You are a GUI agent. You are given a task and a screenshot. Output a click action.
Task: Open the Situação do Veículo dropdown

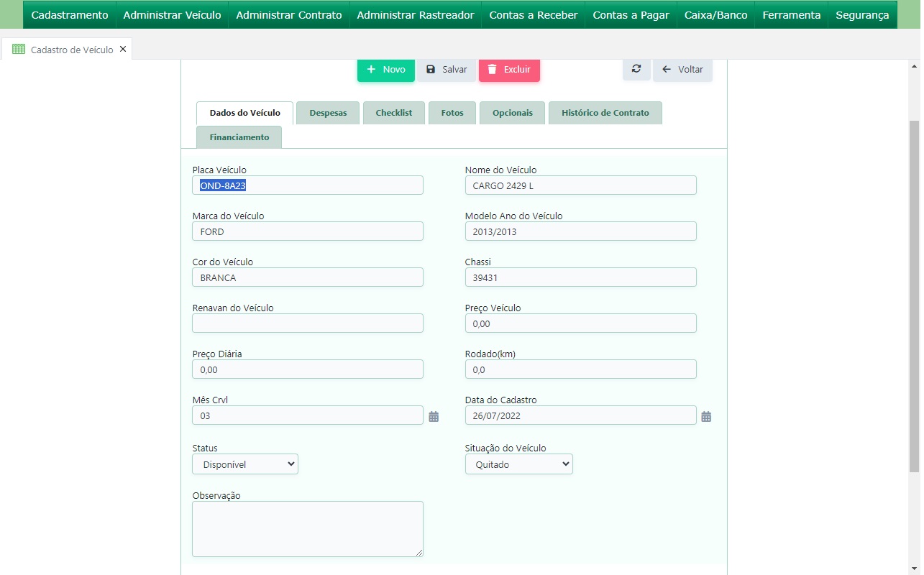point(518,464)
